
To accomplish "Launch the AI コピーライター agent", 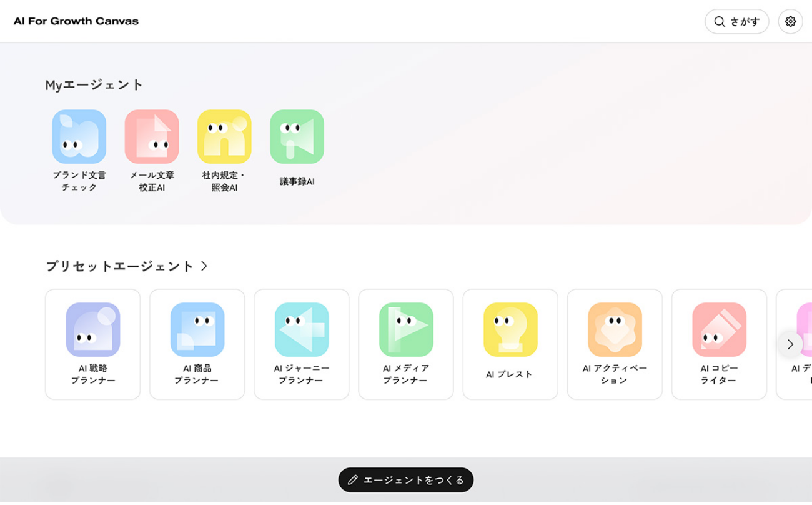I will click(x=718, y=342).
